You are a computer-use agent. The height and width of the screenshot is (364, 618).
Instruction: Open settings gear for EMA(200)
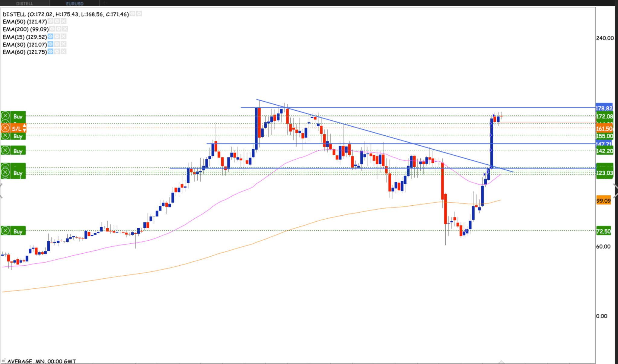(59, 29)
